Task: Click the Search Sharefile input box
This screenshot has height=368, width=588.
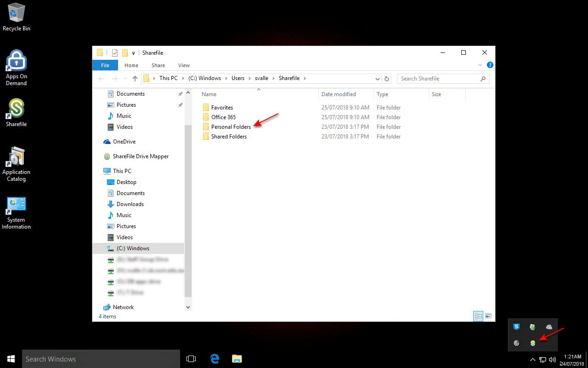Action: pyautogui.click(x=439, y=79)
